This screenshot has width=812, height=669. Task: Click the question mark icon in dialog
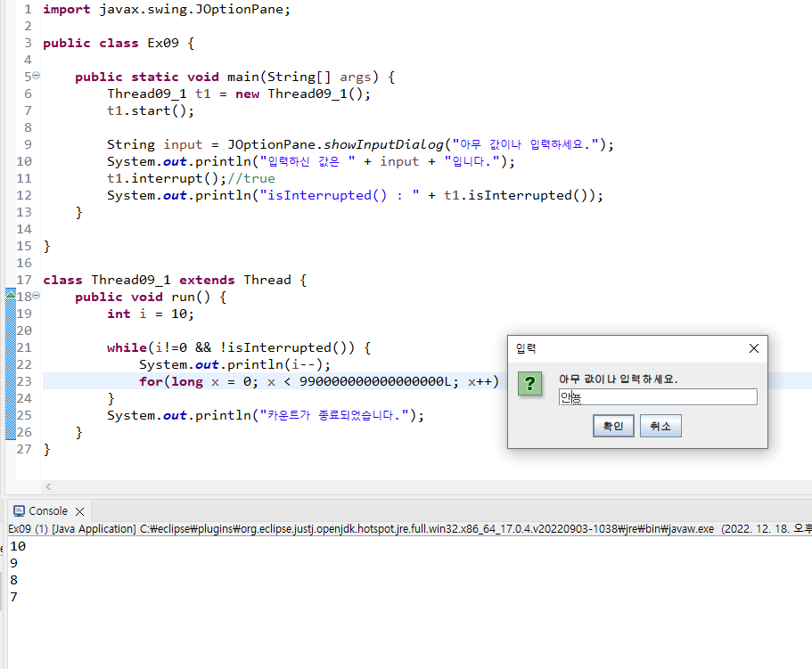coord(529,383)
